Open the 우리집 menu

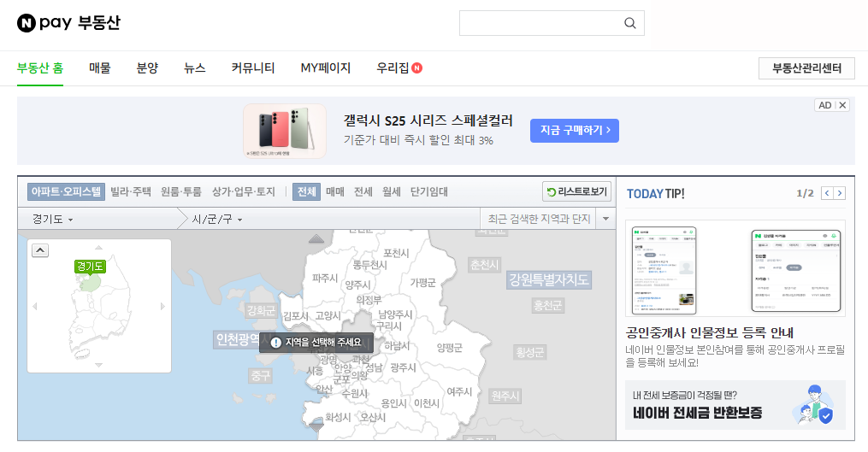tap(393, 68)
